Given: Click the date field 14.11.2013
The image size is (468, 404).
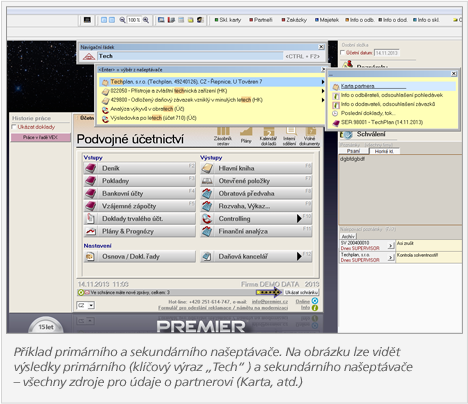Looking at the screenshot, I should 386,53.
